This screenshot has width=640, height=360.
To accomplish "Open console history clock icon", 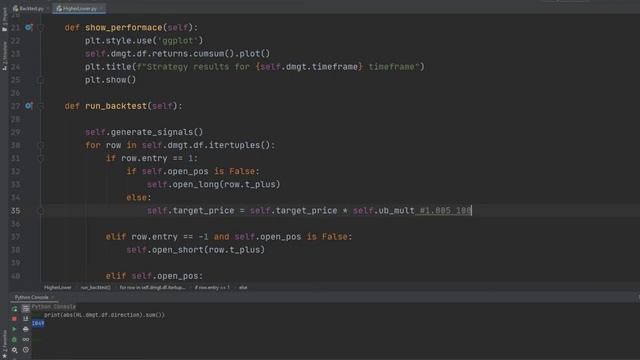I will pos(26,350).
